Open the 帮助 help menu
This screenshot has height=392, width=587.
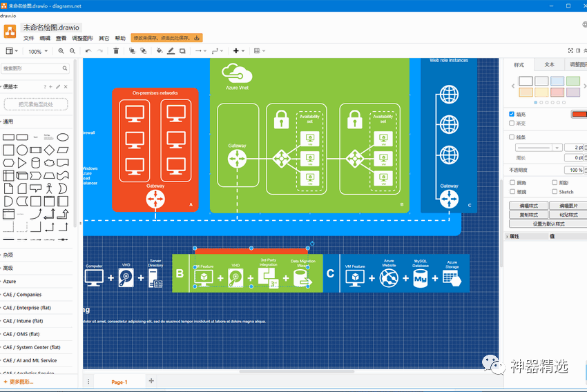point(120,38)
